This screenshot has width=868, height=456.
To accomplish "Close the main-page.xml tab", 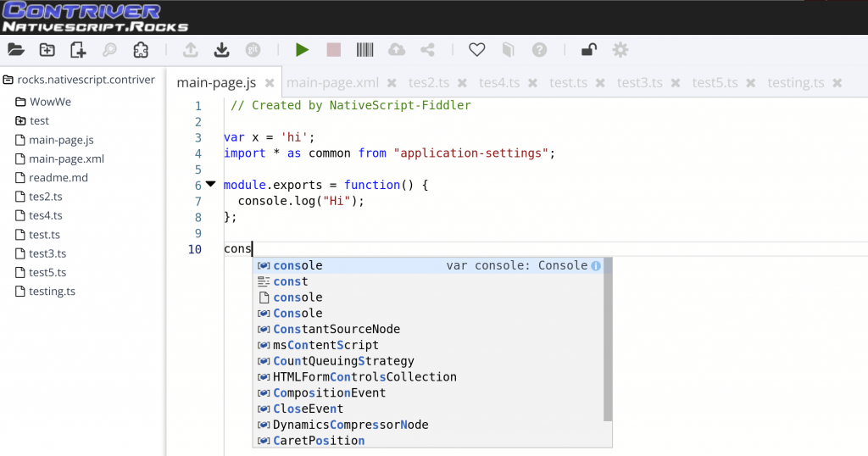I will [392, 83].
